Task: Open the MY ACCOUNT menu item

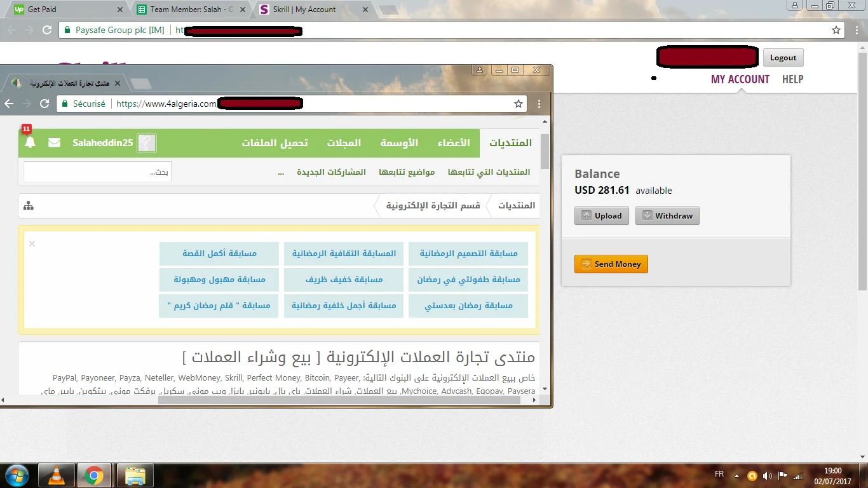Action: [x=740, y=79]
